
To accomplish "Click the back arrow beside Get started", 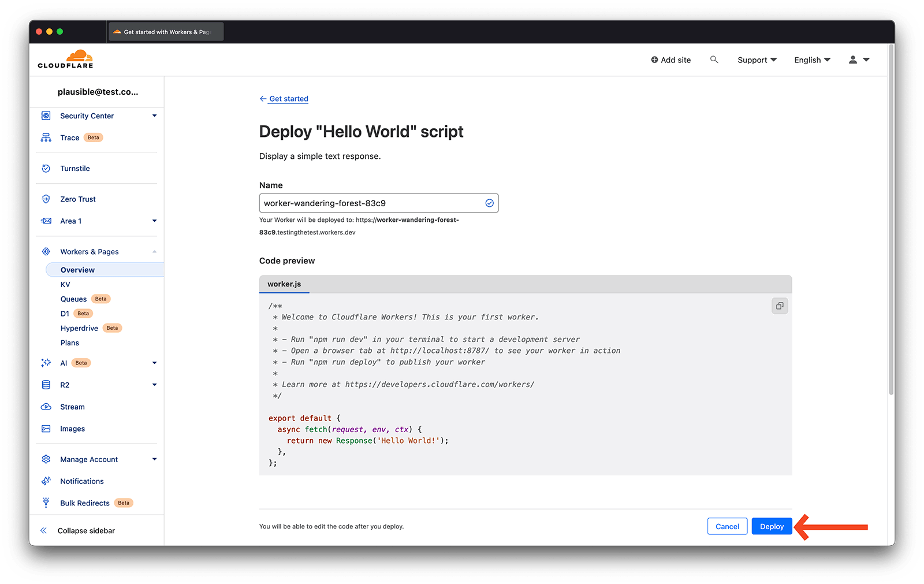I will 263,99.
